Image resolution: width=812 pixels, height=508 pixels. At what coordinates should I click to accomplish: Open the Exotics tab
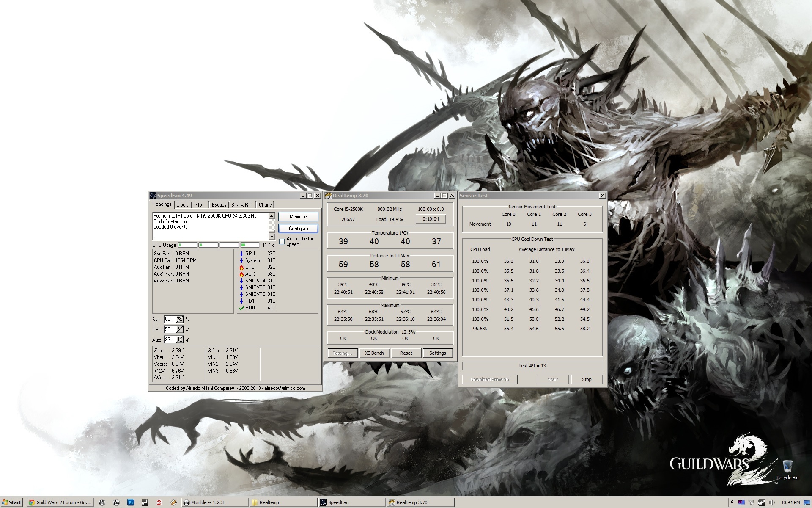[x=219, y=205]
